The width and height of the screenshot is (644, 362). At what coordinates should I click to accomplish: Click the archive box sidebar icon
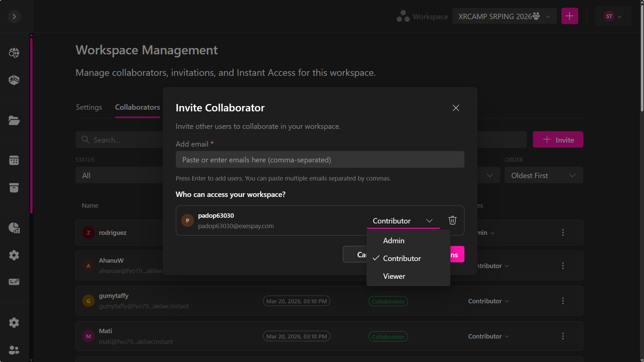pos(14,188)
